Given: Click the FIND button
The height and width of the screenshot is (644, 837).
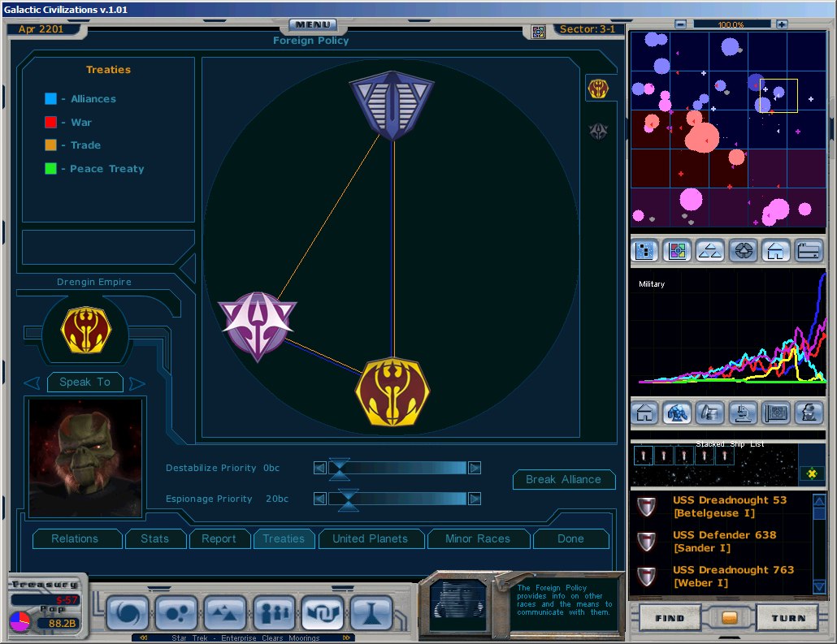Looking at the screenshot, I should [x=670, y=618].
